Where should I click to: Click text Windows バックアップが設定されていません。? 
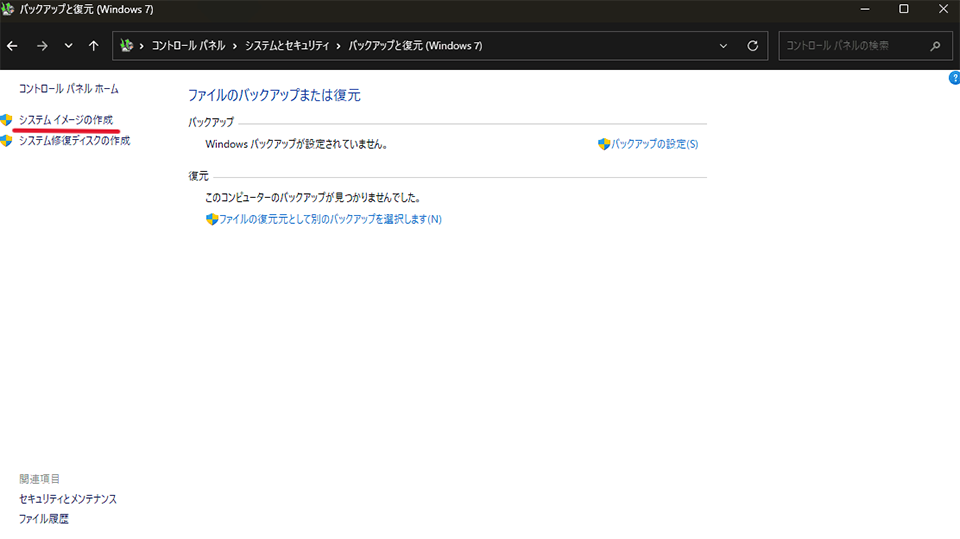(296, 145)
